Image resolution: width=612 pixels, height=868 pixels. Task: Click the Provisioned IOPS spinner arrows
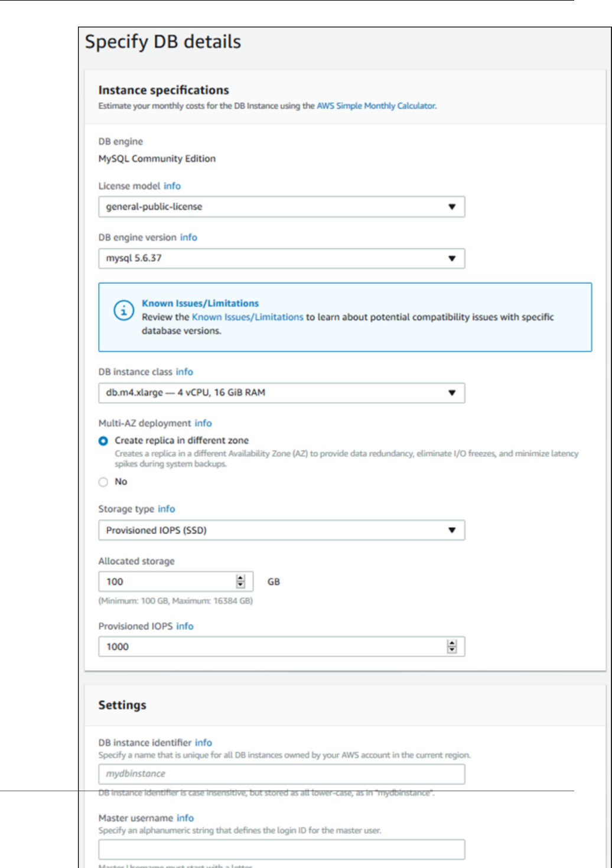452,646
